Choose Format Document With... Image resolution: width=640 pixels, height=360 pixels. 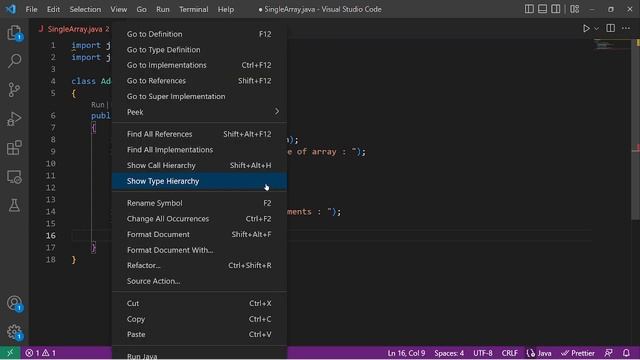199,250
